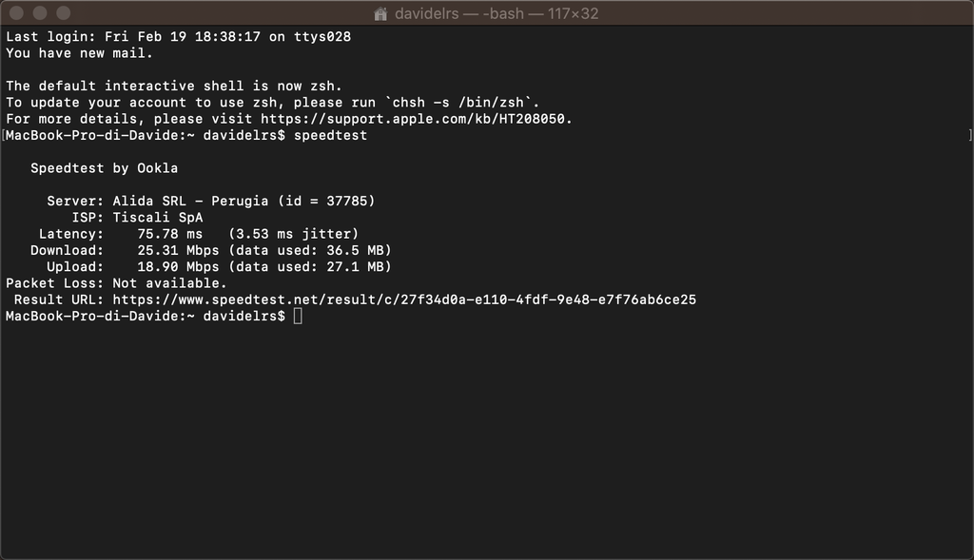Open the support.apple.com HT208050 link
This screenshot has width=974, height=560.
point(413,119)
